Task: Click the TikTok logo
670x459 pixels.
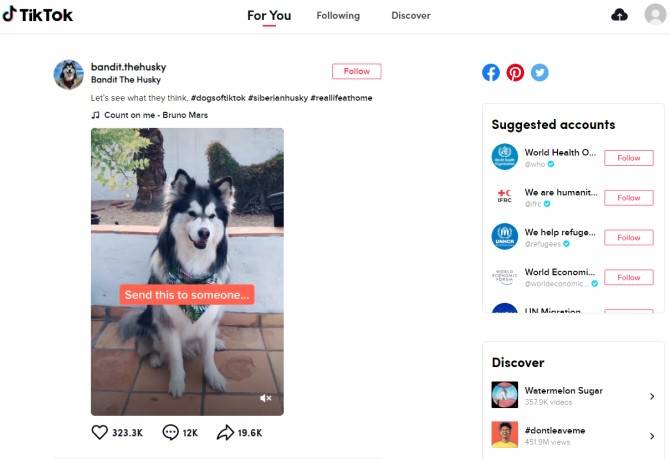Action: tap(38, 15)
